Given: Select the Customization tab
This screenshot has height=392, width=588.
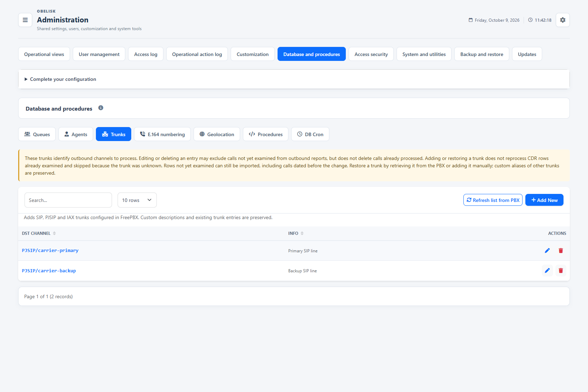Looking at the screenshot, I should pos(253,54).
